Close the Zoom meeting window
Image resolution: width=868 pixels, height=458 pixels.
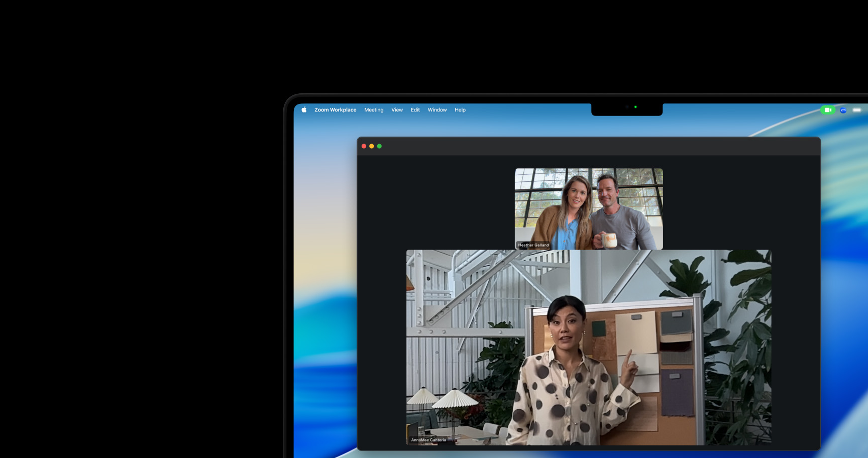click(x=364, y=146)
